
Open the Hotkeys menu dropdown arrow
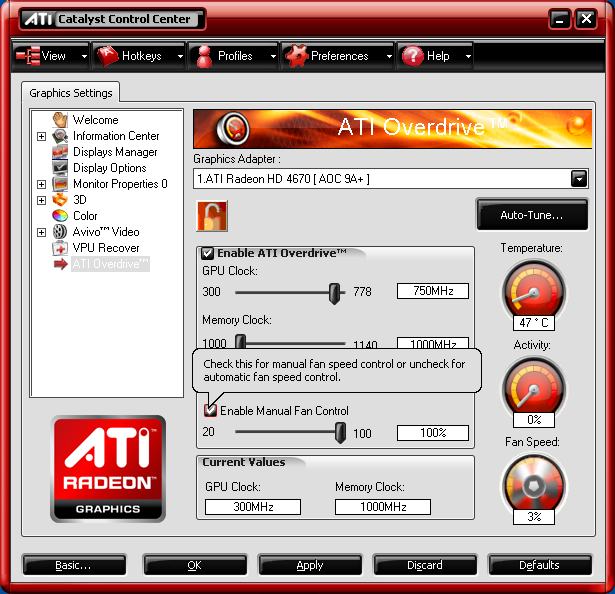tap(180, 56)
